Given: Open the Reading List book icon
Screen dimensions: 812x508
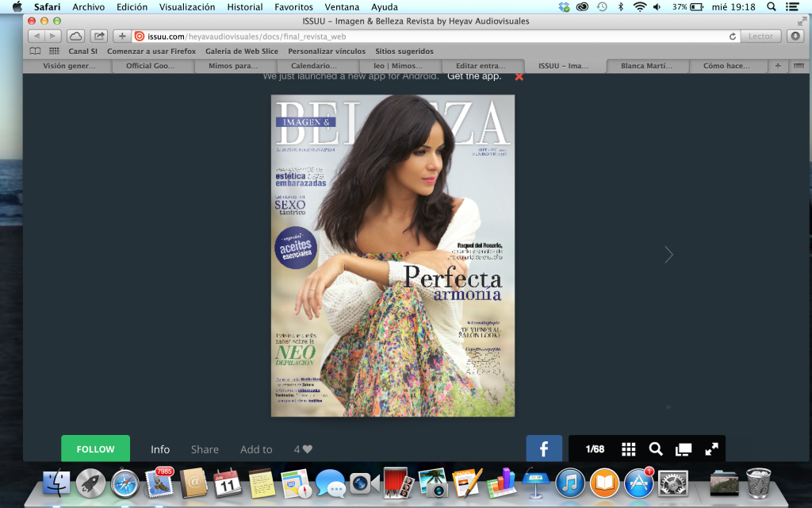Looking at the screenshot, I should click(x=35, y=52).
